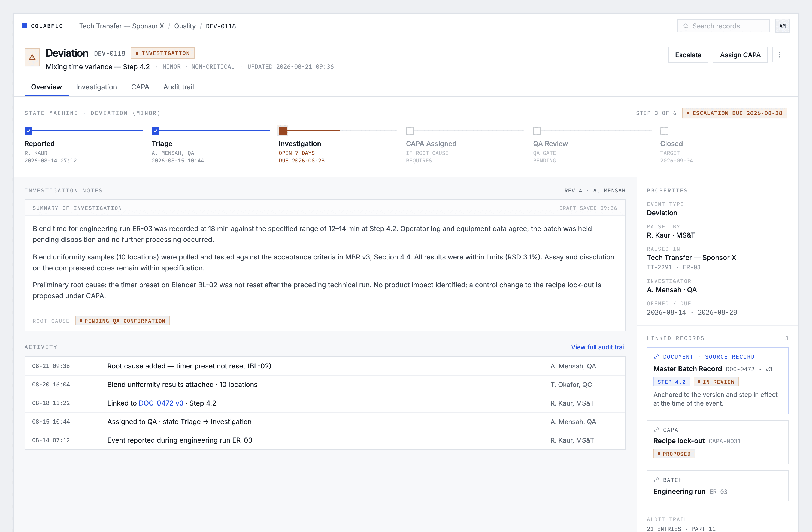Click 'STEP 3 OF 6' label
The height and width of the screenshot is (532, 812).
click(656, 113)
